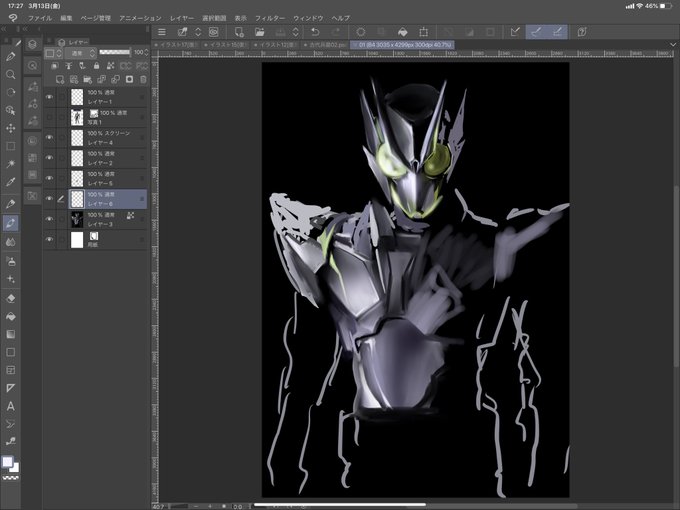Click the Layer panel stack icon

pos(33,44)
